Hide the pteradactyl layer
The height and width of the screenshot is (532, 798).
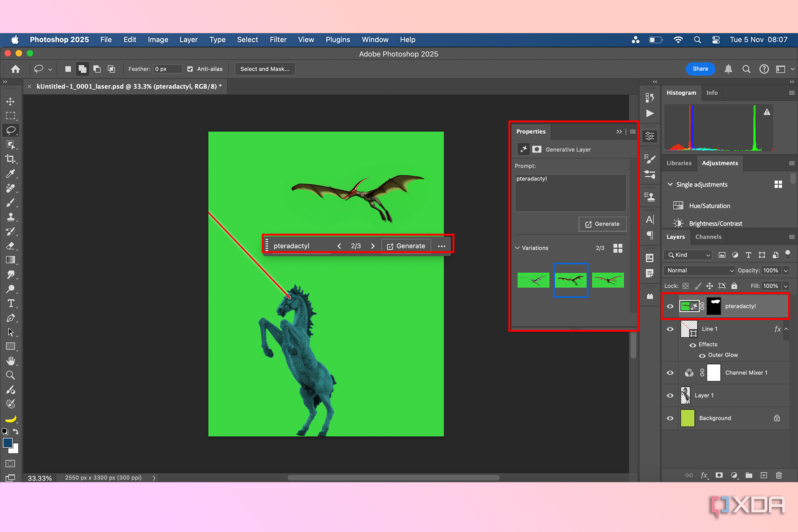point(670,306)
